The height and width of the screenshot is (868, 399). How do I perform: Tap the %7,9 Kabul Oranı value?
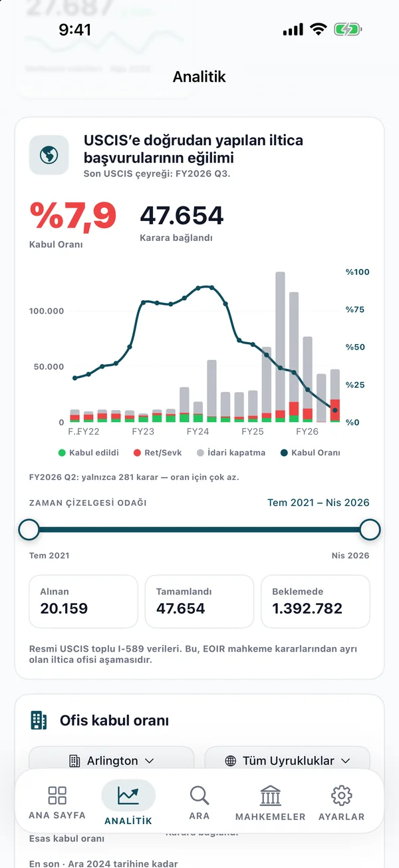pyautogui.click(x=73, y=216)
